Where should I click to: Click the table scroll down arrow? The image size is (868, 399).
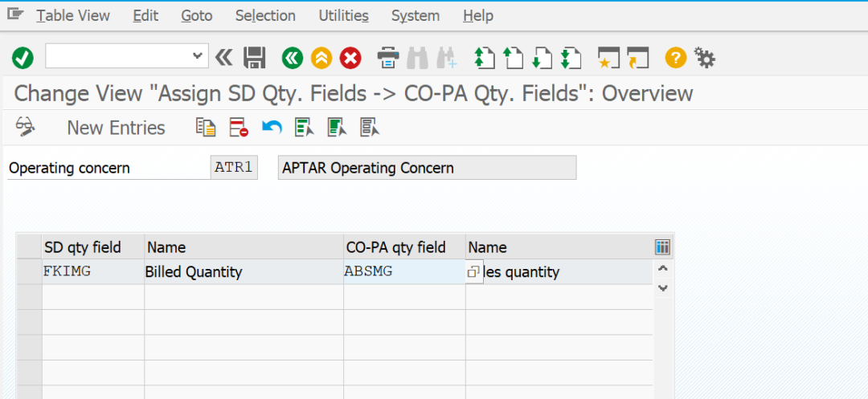click(663, 288)
